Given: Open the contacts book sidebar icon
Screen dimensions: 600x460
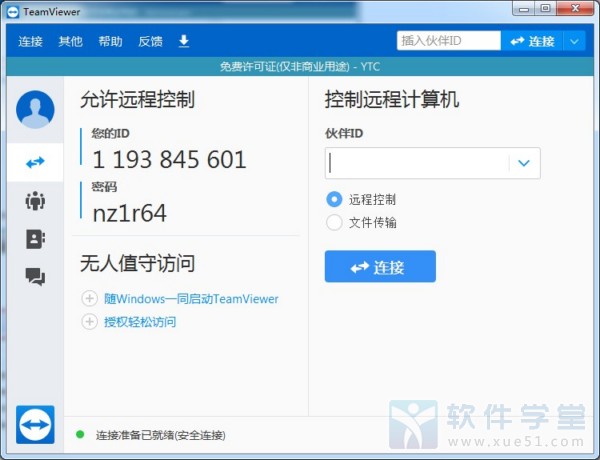Looking at the screenshot, I should pyautogui.click(x=35, y=239).
